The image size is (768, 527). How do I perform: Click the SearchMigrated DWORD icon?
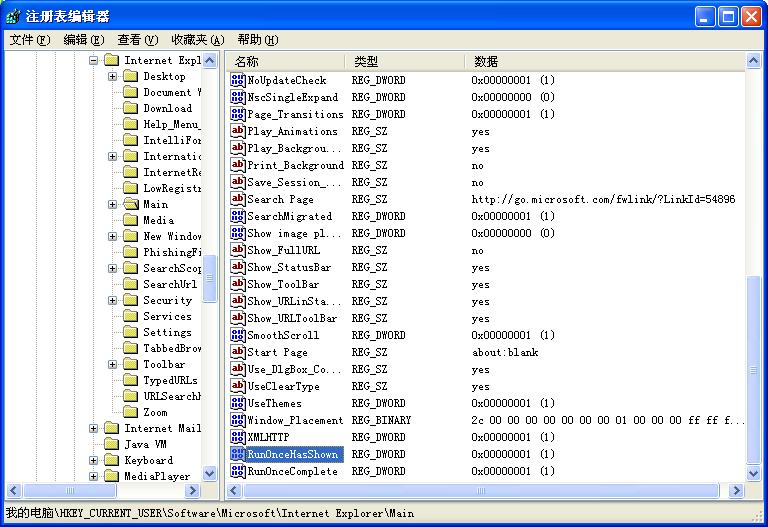(x=238, y=216)
